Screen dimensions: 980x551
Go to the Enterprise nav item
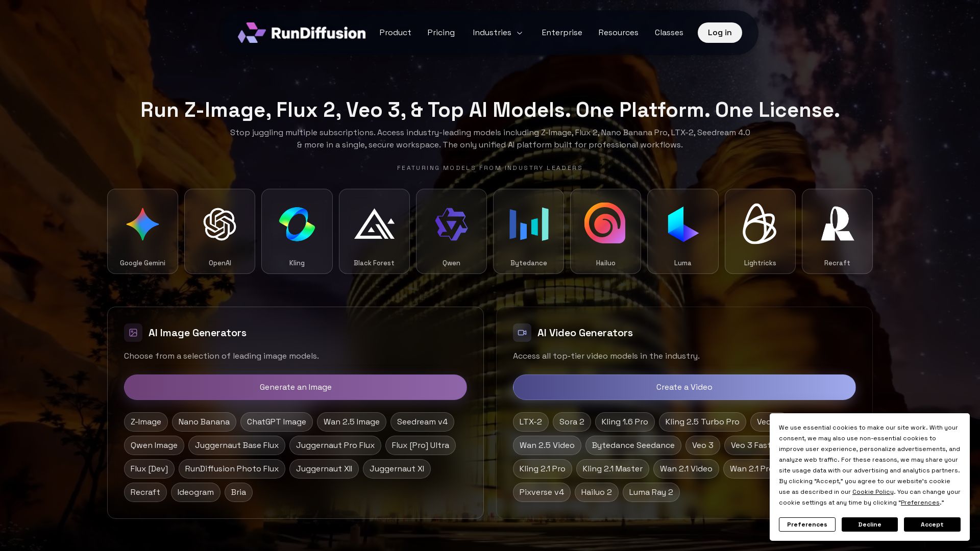pos(561,33)
